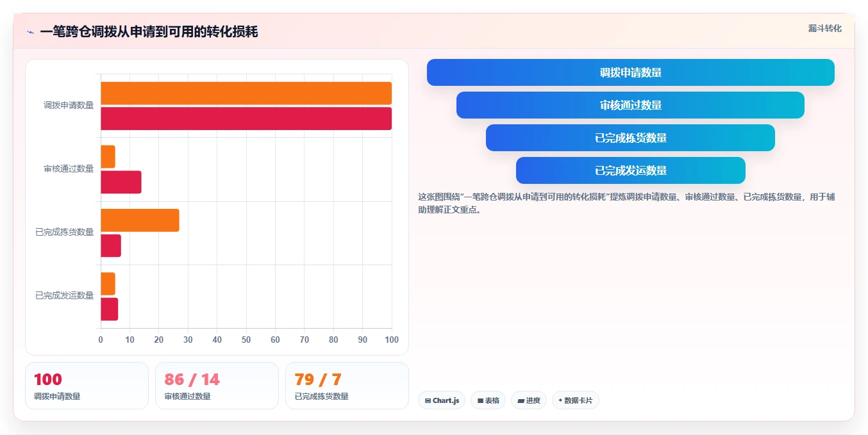Click the x-axis tick label 100
868x435 pixels.
point(392,340)
